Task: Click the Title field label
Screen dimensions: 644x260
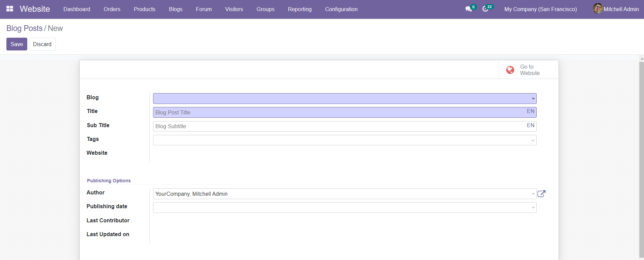Action: [92, 111]
